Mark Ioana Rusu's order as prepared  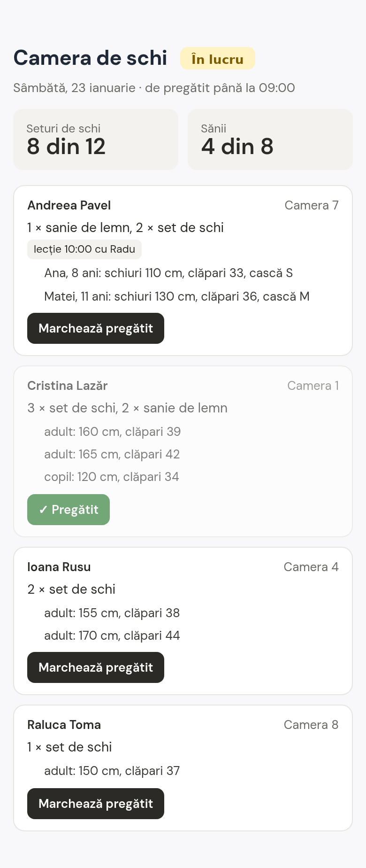pyautogui.click(x=96, y=667)
